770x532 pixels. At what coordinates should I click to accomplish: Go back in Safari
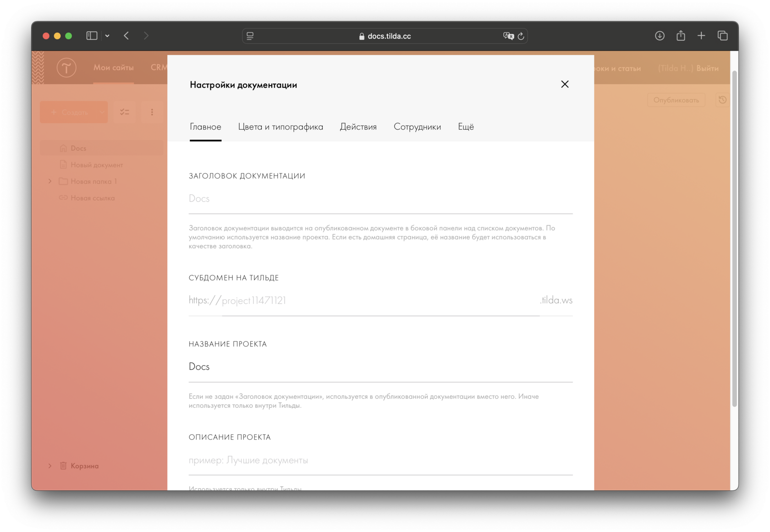pos(126,36)
